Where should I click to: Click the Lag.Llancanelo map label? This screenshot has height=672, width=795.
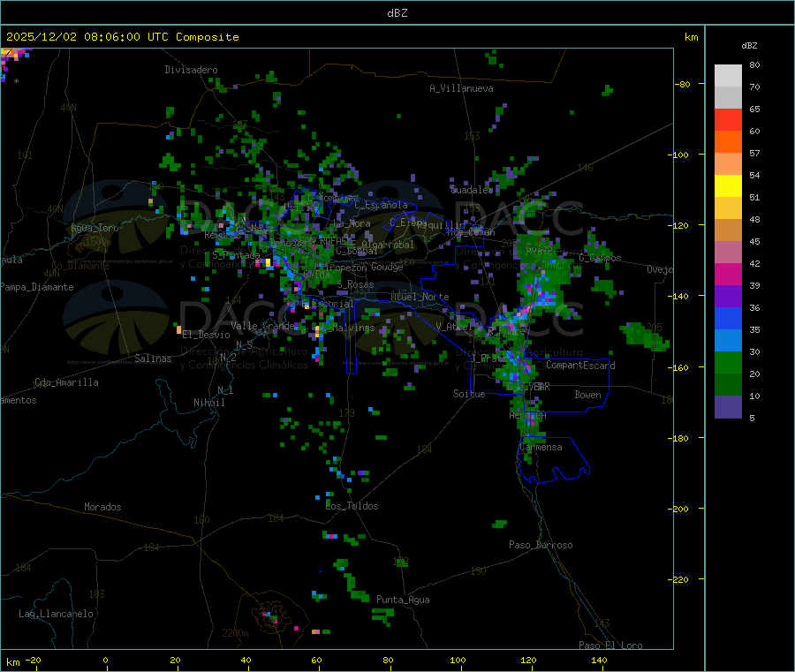click(56, 614)
